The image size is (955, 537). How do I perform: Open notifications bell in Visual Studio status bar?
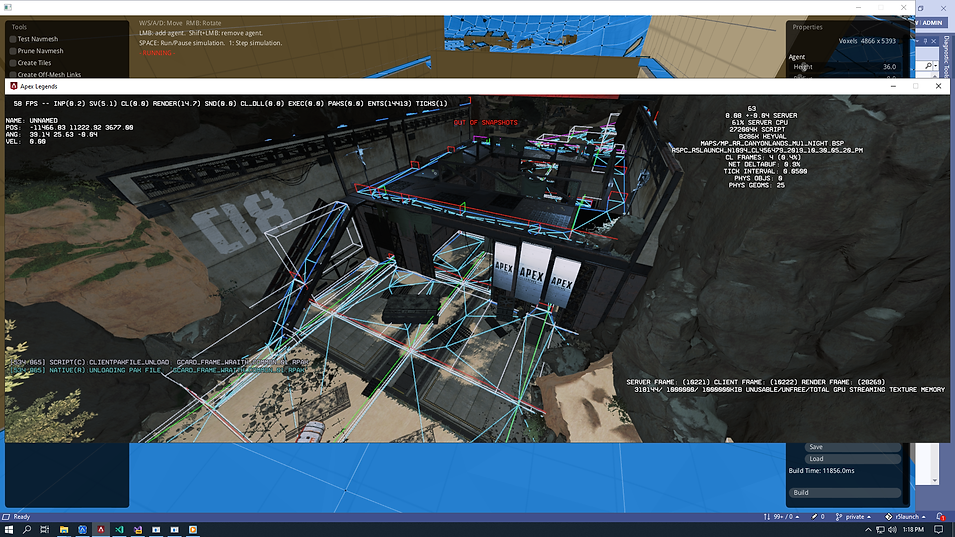[941, 516]
